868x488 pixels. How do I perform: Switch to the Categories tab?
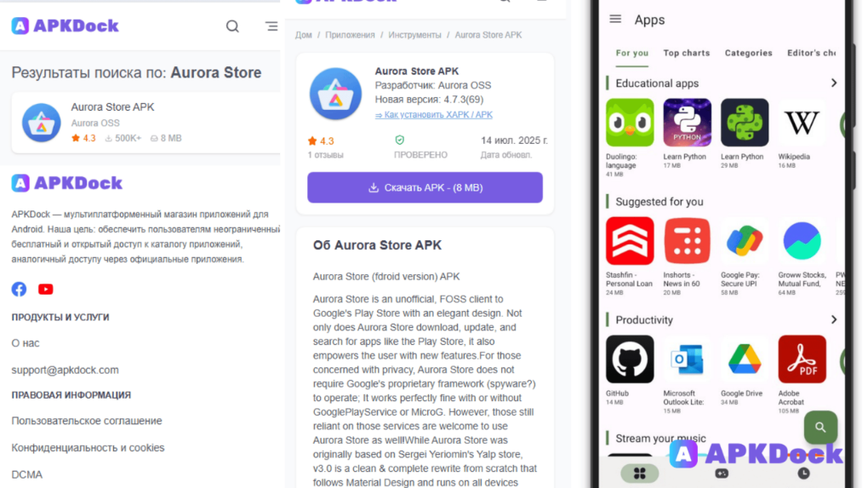(x=748, y=53)
